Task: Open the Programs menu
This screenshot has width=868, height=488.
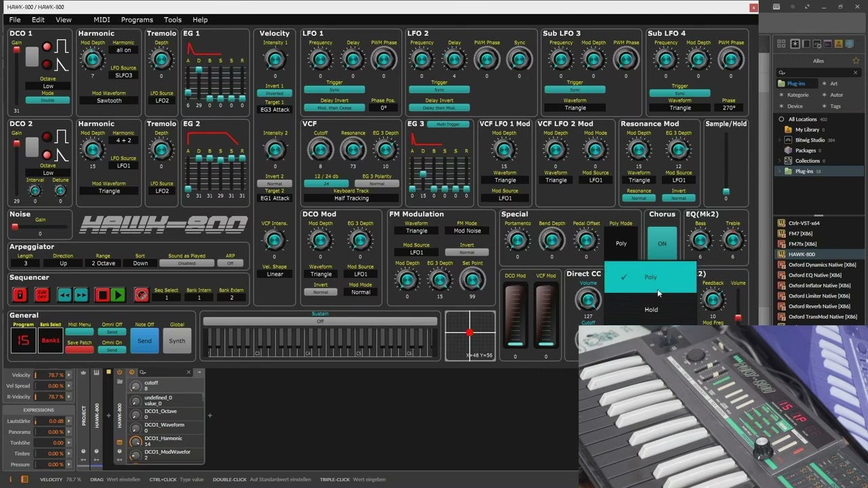Action: point(137,20)
